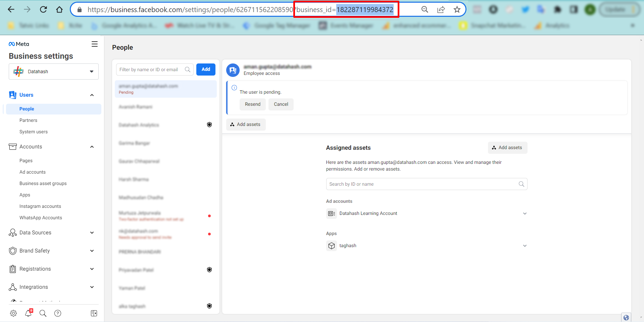Reload the page with refresh icon
Screen dimensions: 644x322
[x=43, y=9]
